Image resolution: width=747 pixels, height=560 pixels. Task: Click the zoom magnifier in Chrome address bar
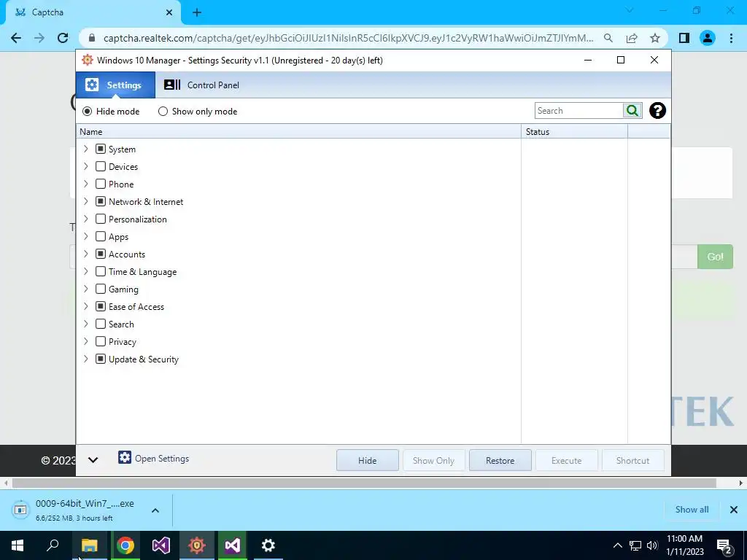(x=608, y=38)
